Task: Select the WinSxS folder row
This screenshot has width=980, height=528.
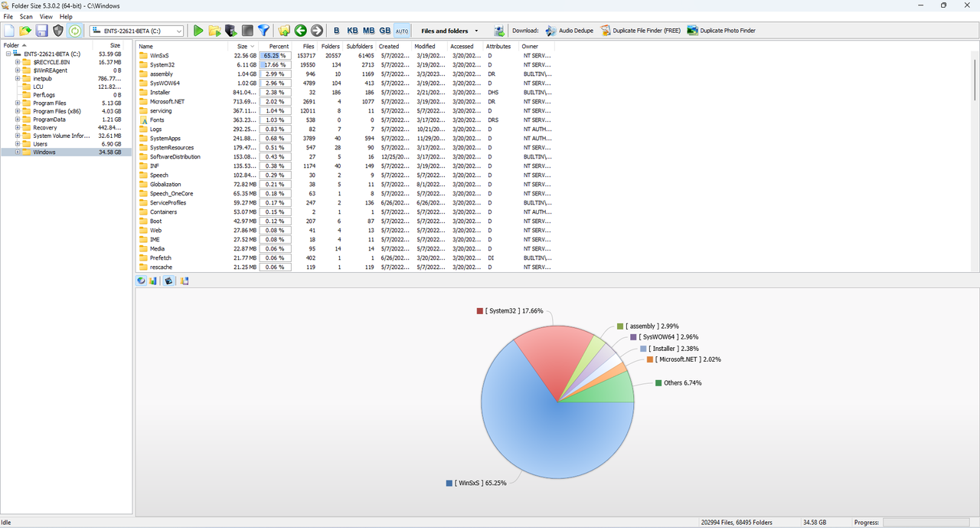Action: click(345, 55)
